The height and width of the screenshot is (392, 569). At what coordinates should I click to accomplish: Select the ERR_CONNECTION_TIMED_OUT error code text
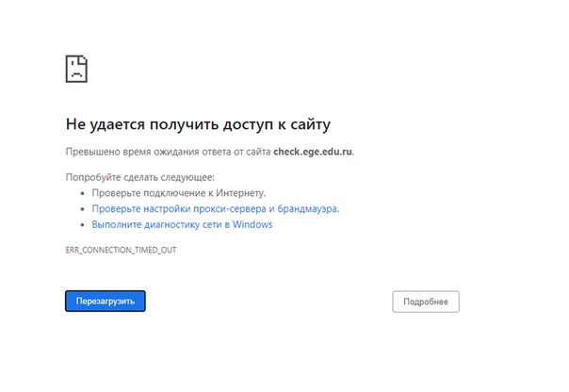coord(121,250)
